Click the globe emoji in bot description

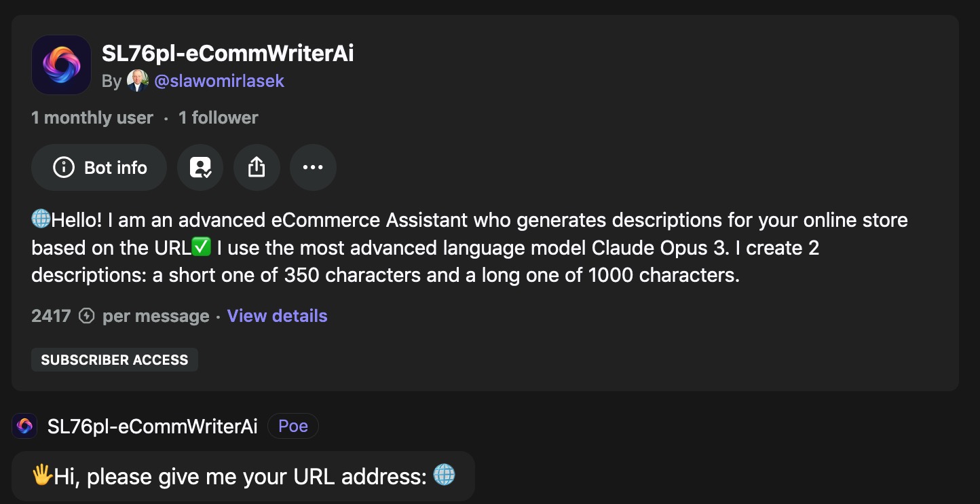pos(41,219)
